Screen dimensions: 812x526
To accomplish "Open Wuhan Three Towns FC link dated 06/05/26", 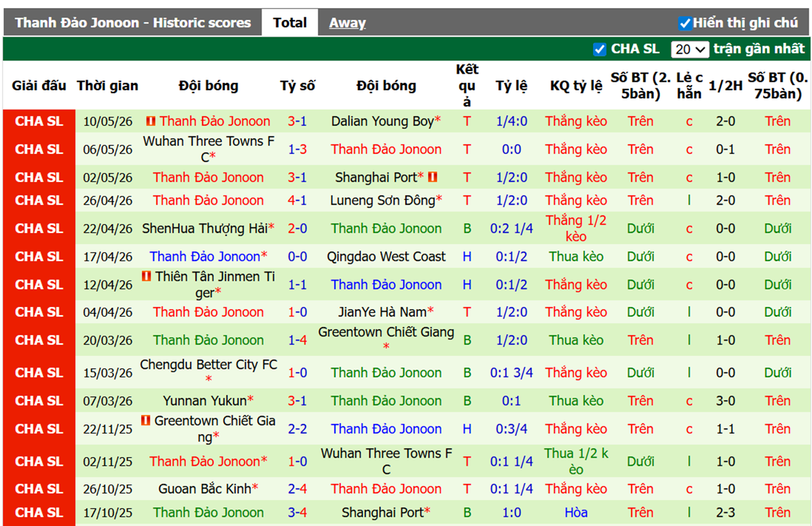I will [x=209, y=149].
